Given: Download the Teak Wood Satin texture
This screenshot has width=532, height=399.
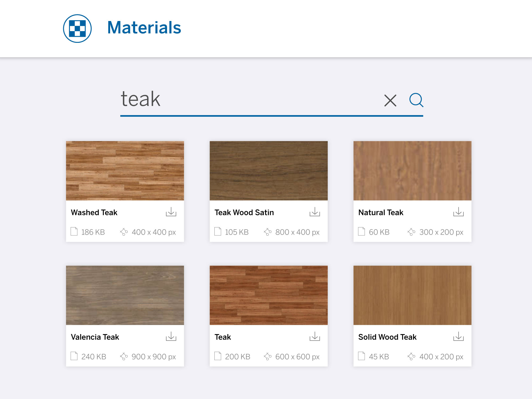Looking at the screenshot, I should [x=315, y=212].
